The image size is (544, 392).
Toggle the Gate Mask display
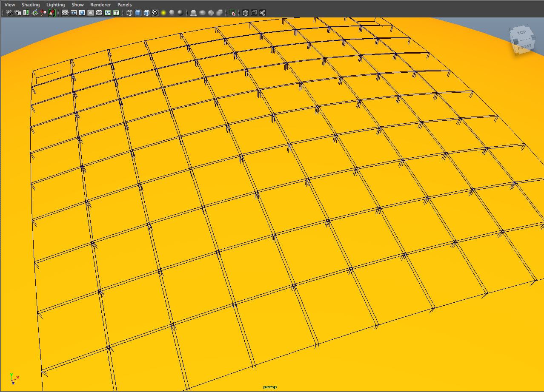point(91,13)
